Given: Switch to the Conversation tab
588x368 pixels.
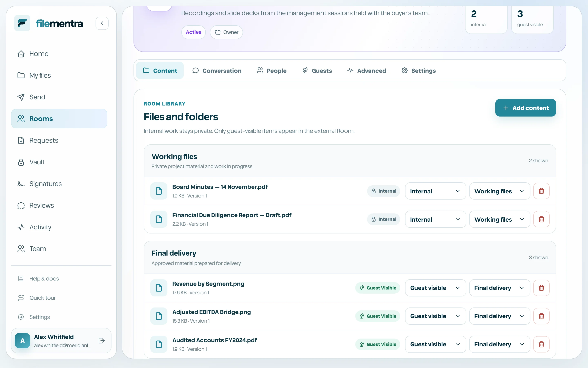Looking at the screenshot, I should 217,71.
